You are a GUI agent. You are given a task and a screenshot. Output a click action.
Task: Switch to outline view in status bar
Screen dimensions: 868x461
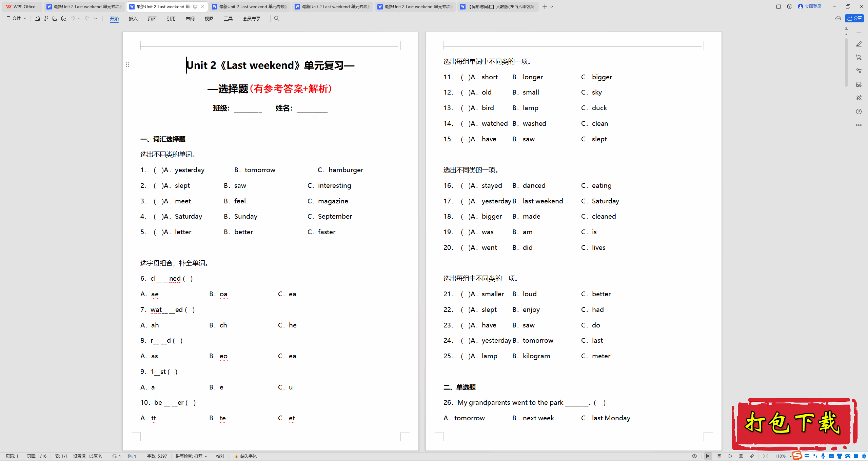pyautogui.click(x=719, y=456)
